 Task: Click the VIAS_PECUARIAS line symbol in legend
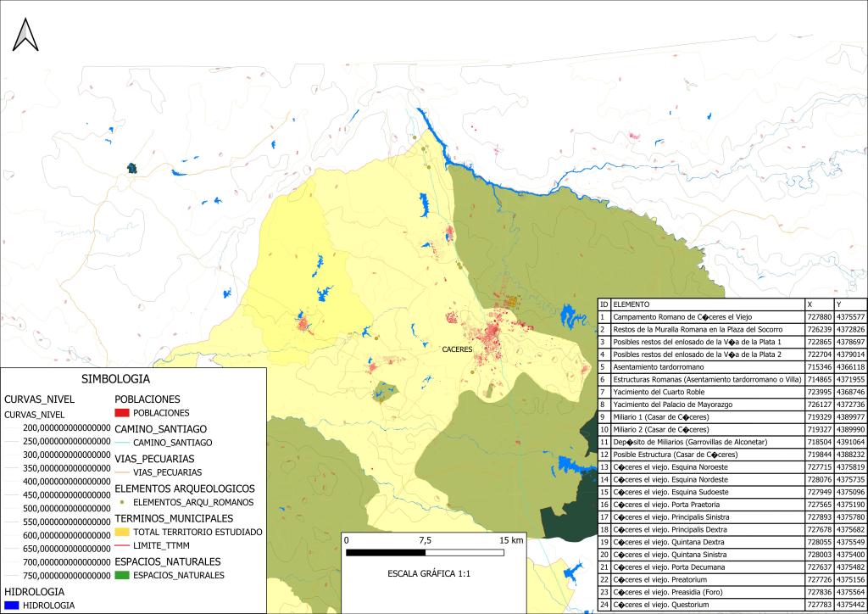(124, 472)
